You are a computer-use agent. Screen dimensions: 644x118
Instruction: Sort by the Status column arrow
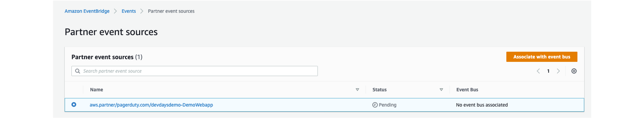point(441,90)
